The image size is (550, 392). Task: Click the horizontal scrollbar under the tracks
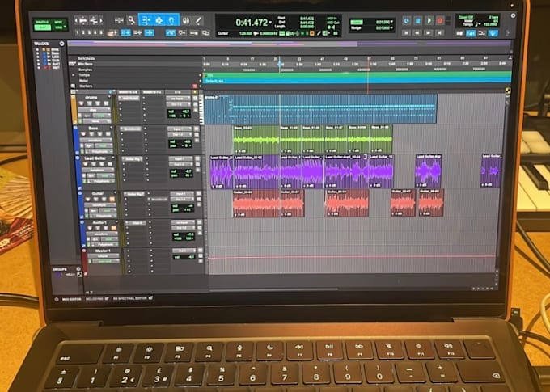(x=273, y=289)
